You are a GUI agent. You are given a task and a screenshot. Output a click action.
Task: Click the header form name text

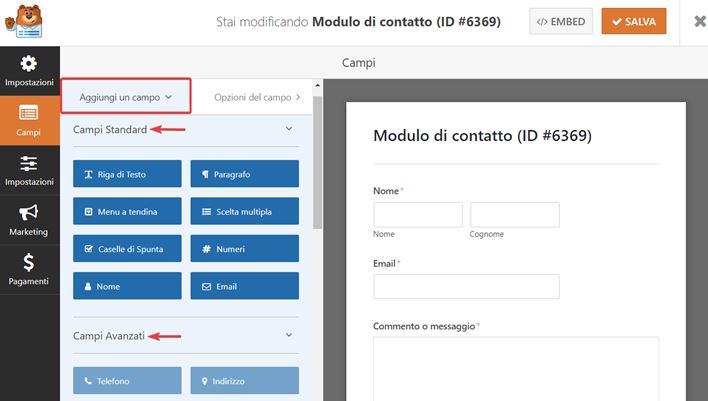click(x=406, y=22)
